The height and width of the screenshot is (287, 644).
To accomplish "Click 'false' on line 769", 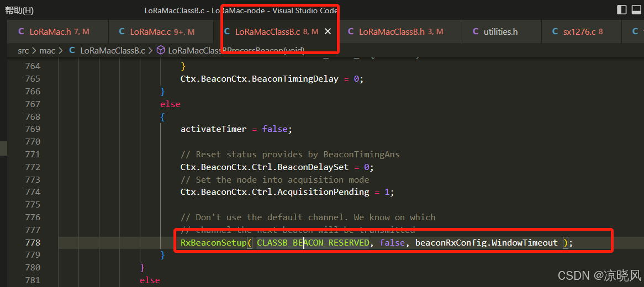I will point(275,129).
